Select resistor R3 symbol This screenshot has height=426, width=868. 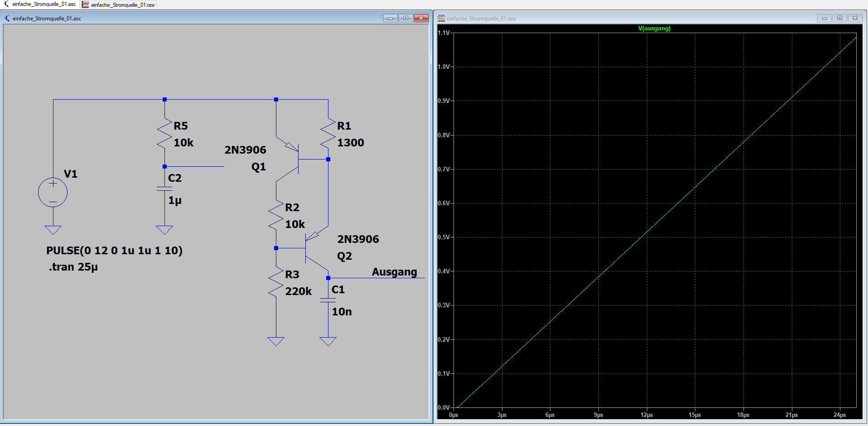tap(276, 282)
